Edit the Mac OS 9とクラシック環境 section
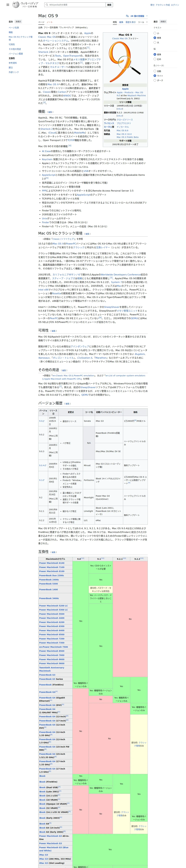The height and width of the screenshot is (868, 186). click(87, 234)
